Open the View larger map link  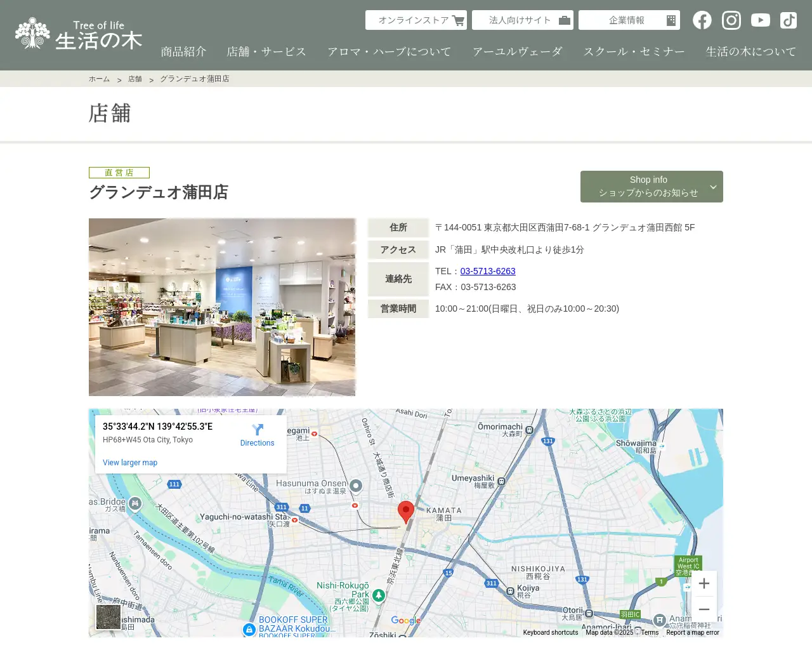(x=130, y=462)
